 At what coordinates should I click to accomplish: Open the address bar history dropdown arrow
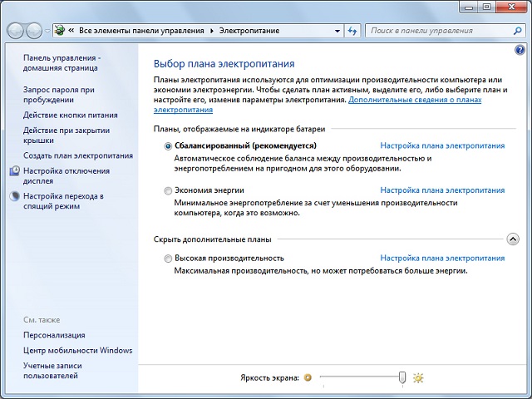337,31
